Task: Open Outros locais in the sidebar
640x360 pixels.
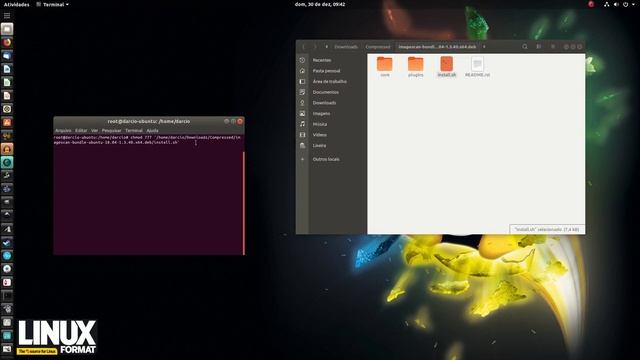Action: pos(326,159)
